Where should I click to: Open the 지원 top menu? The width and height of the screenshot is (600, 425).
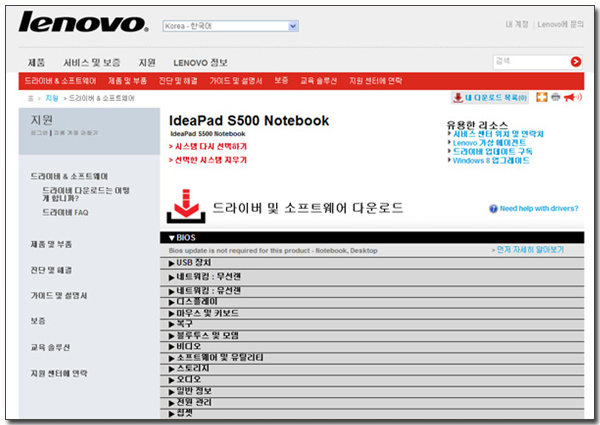tap(147, 62)
